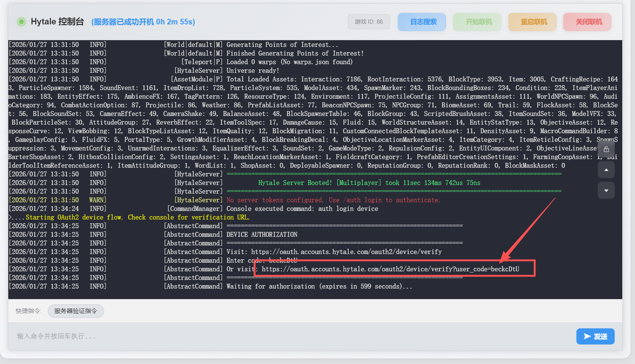
Task: Click the 'Waiting for authorization' log line
Action: (x=319, y=286)
